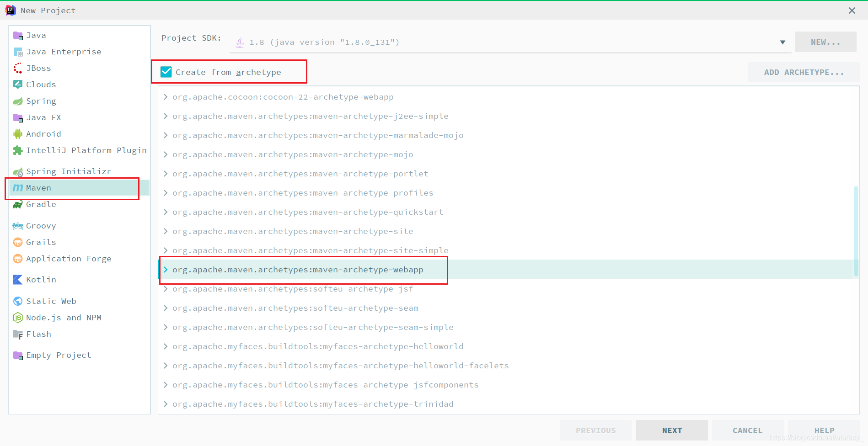868x446 pixels.
Task: Select Java Enterprise project type
Action: click(x=79, y=52)
